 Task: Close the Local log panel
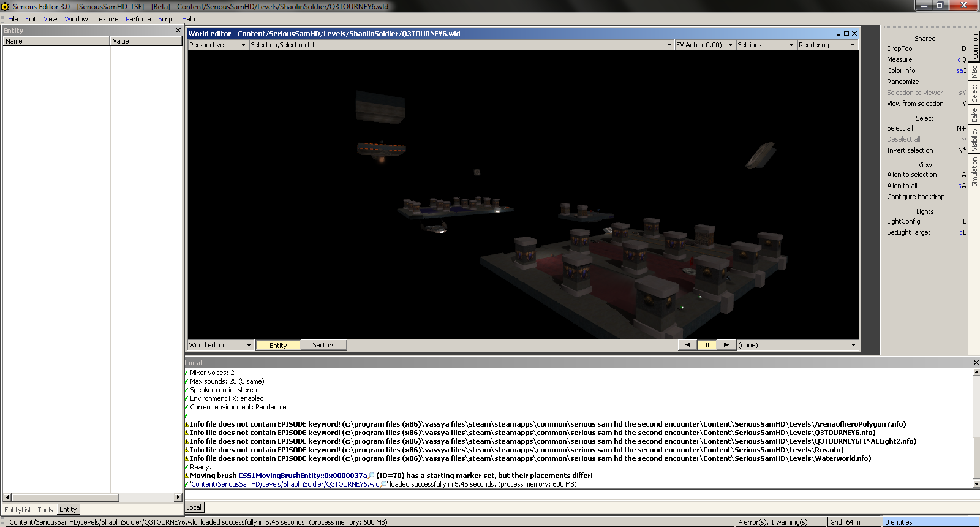[x=976, y=363]
